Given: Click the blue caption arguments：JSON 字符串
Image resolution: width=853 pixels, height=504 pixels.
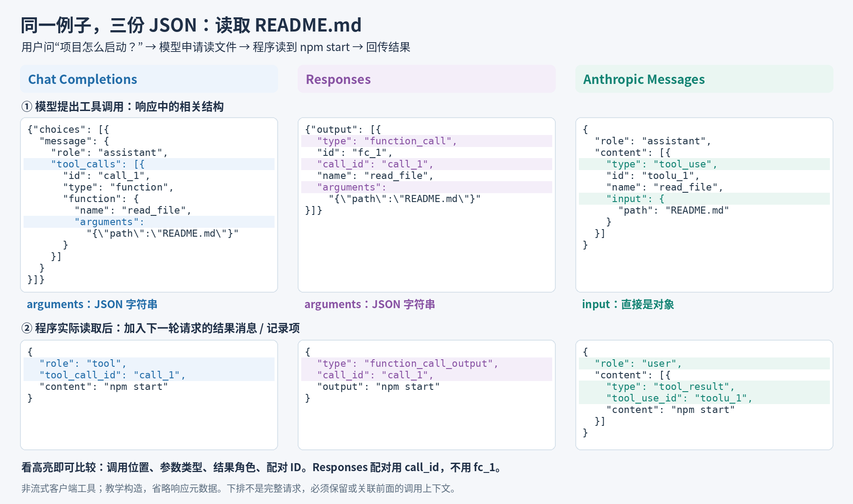Looking at the screenshot, I should click(92, 305).
